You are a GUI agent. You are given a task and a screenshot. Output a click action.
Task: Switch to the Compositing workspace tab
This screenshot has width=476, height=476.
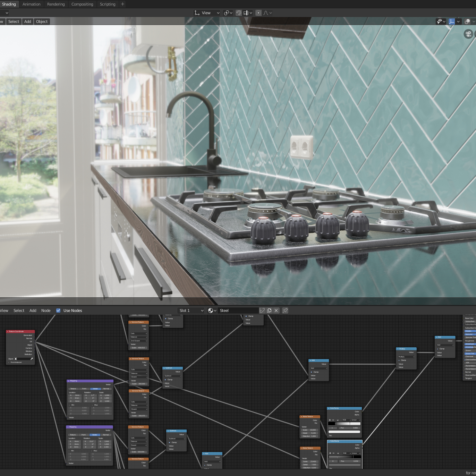pyautogui.click(x=82, y=4)
